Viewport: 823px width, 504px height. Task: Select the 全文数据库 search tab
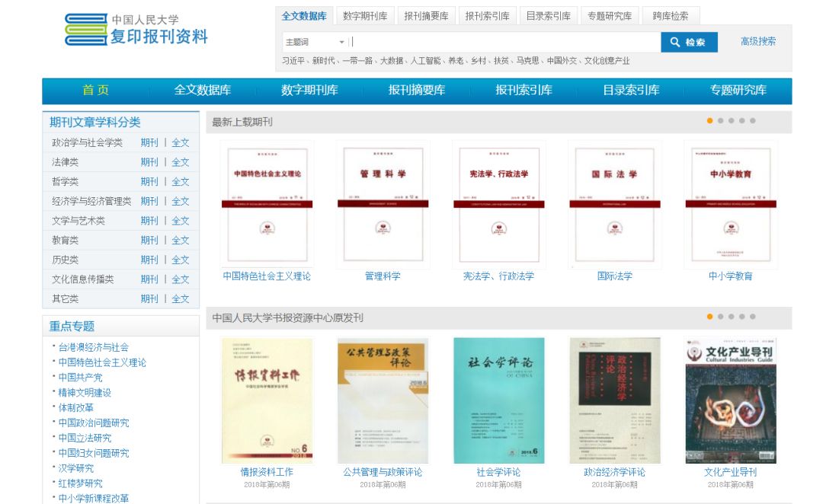[x=304, y=16]
